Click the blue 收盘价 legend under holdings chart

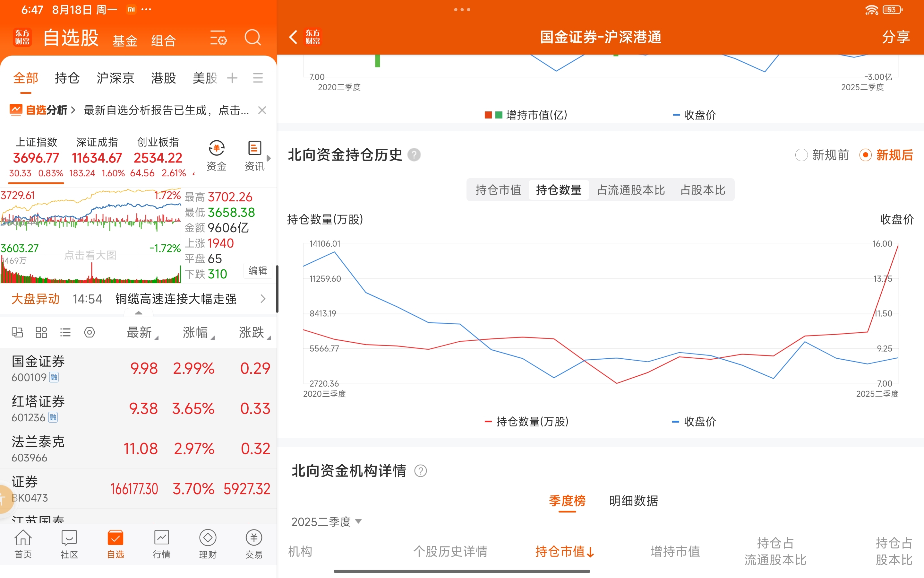coord(694,422)
